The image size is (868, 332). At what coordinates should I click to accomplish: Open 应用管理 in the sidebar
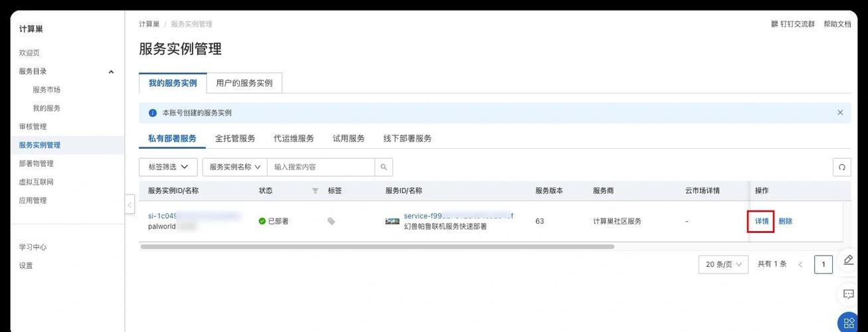coord(33,201)
